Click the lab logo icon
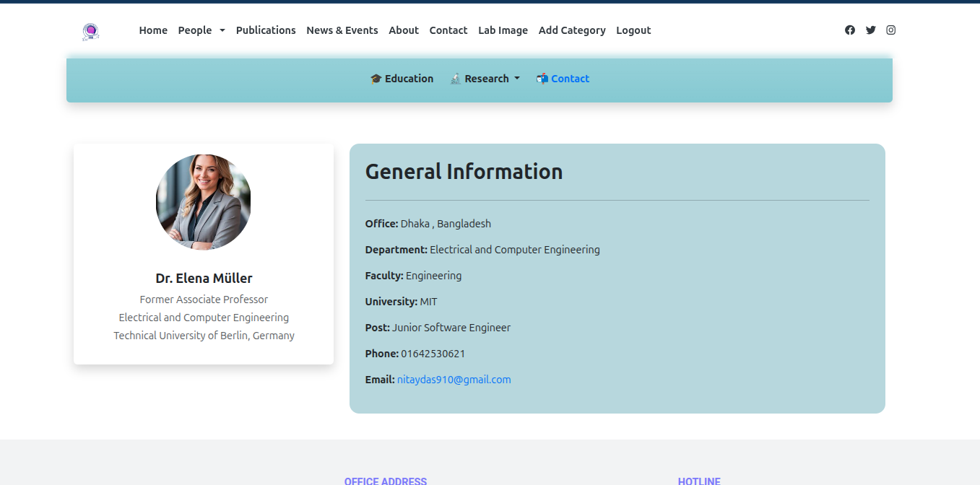This screenshot has width=980, height=485. [x=90, y=31]
